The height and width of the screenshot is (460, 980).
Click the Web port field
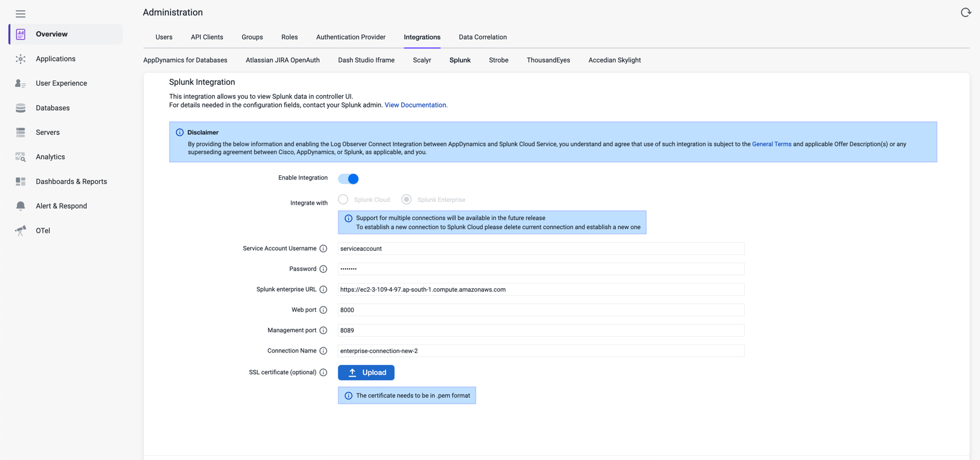click(541, 310)
